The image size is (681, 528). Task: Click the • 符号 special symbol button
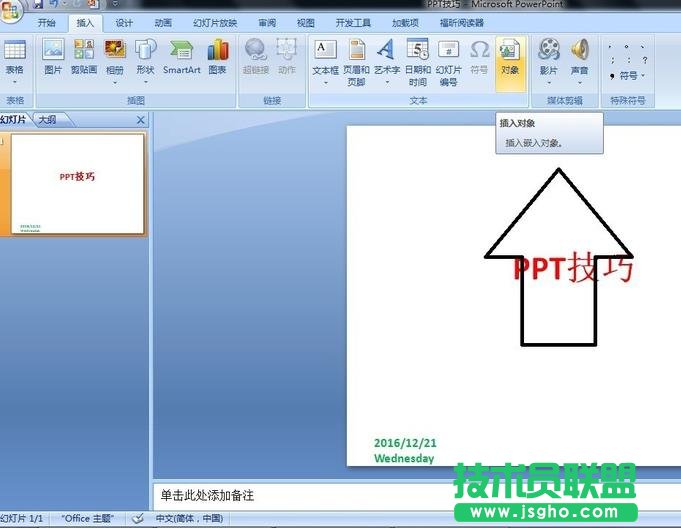pyautogui.click(x=628, y=76)
